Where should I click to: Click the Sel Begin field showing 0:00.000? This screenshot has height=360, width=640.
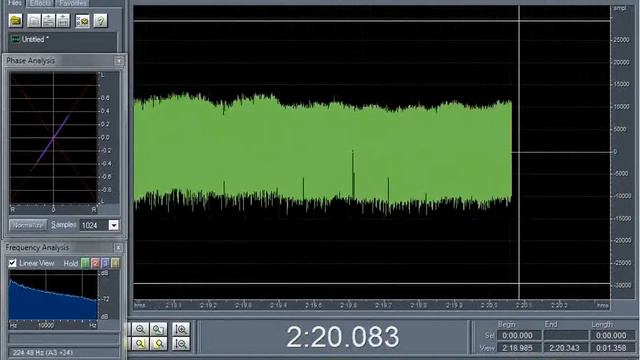tap(519, 336)
